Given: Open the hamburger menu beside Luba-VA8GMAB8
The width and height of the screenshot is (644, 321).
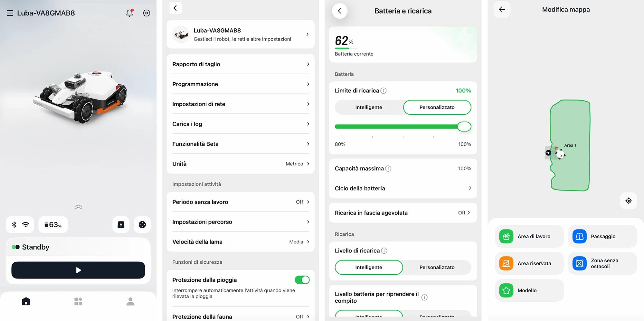Looking at the screenshot, I should click(x=10, y=13).
